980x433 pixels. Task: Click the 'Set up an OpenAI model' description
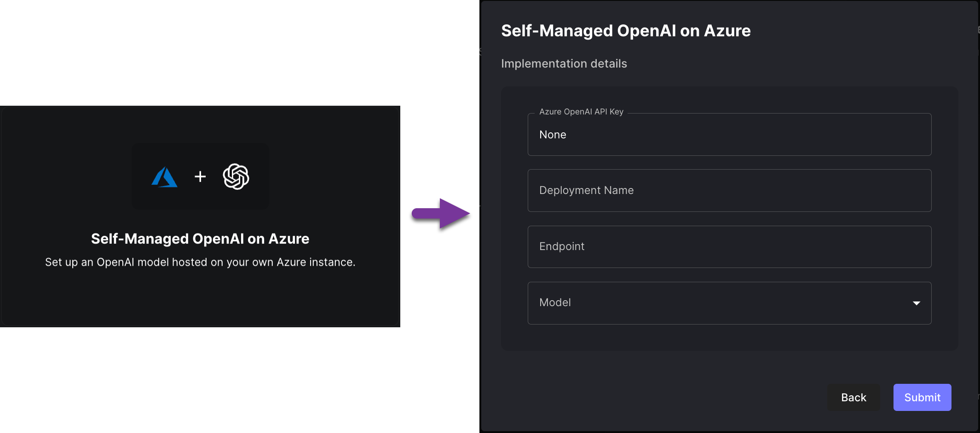(200, 262)
